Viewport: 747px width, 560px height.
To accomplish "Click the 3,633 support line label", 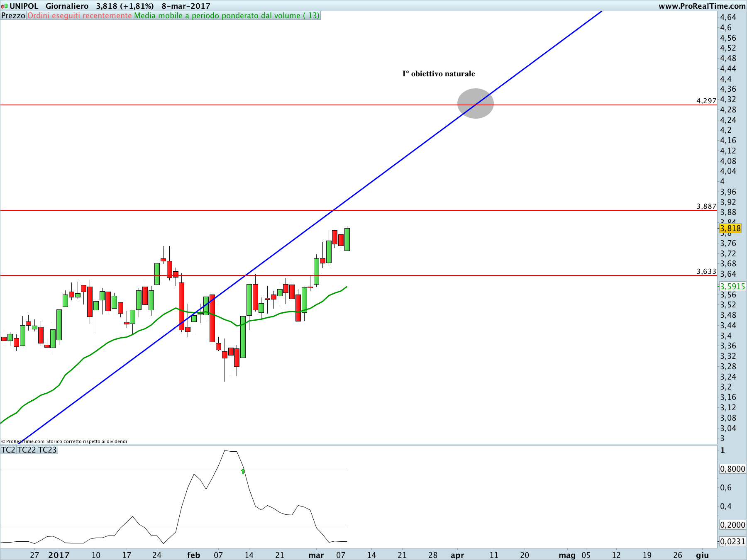I will click(706, 271).
